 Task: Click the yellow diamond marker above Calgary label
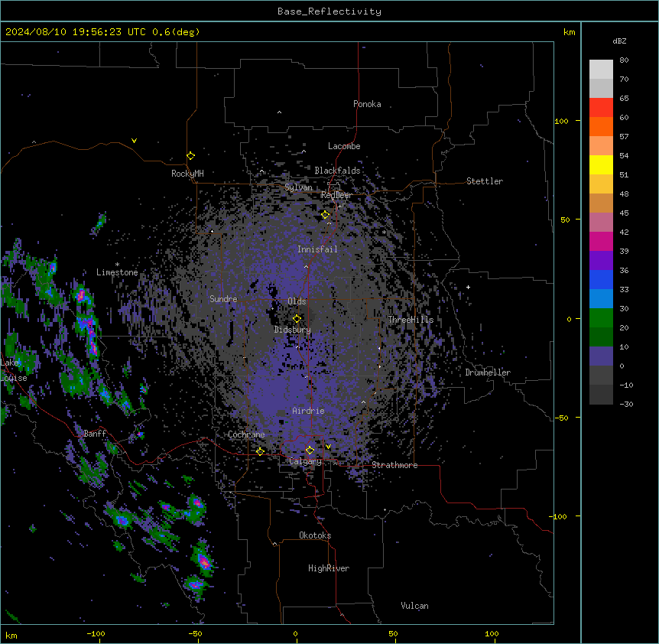(310, 450)
